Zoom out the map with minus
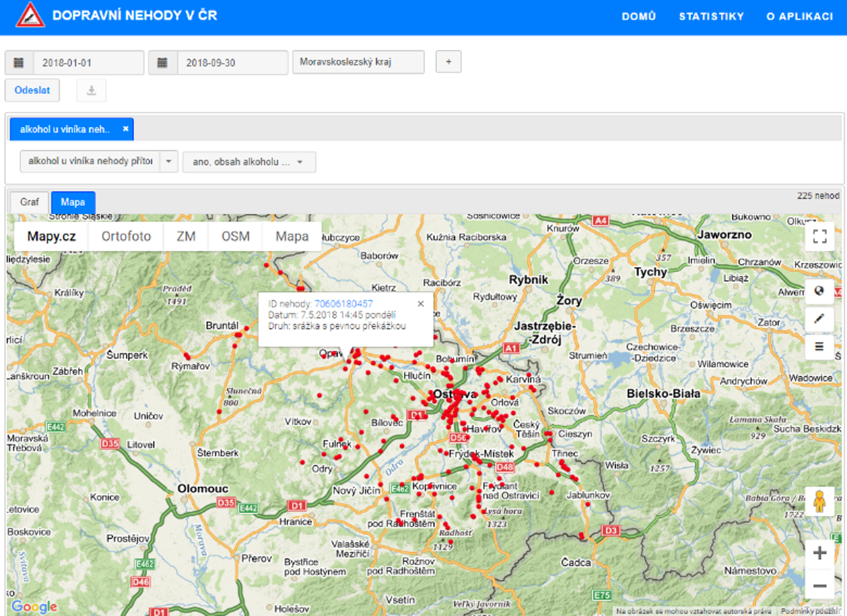The image size is (847, 616). (x=819, y=585)
